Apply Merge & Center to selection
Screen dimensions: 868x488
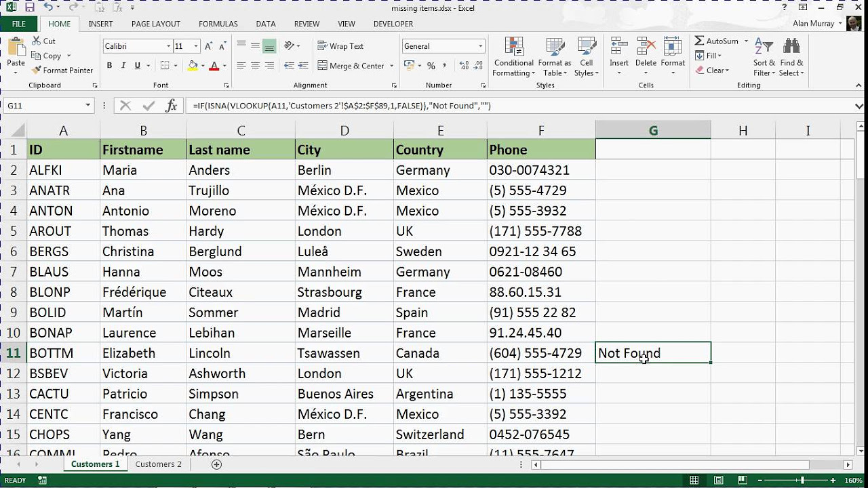(351, 65)
